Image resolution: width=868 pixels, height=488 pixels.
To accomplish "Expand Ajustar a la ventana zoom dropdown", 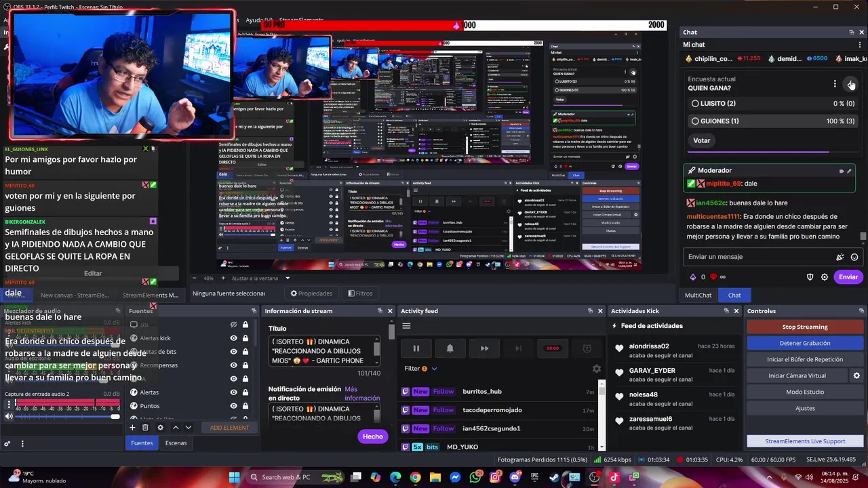I will click(288, 279).
